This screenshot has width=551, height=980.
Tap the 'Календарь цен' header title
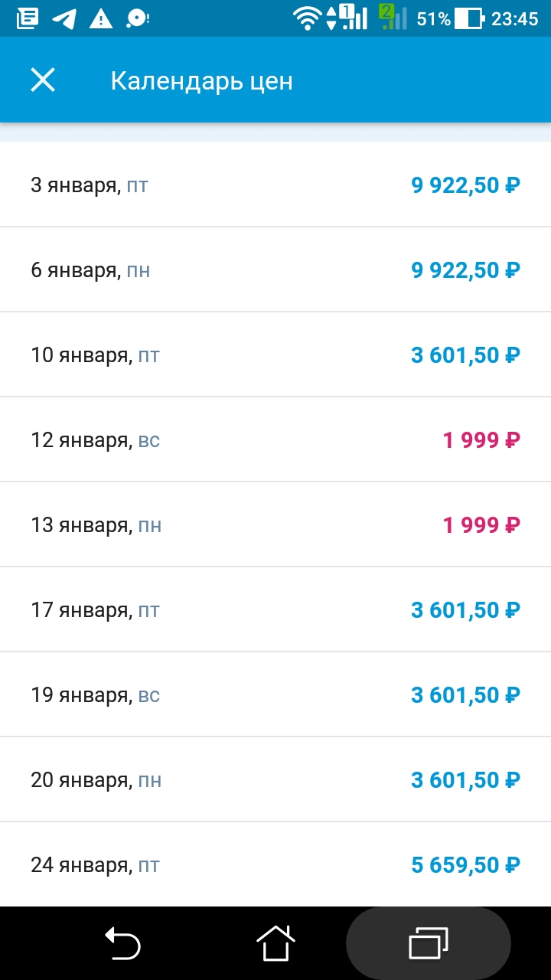tap(201, 81)
